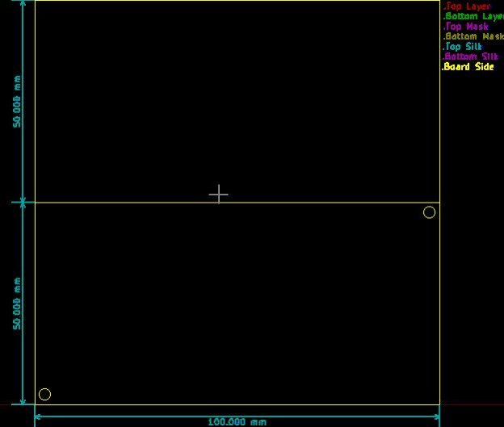The height and width of the screenshot is (427, 504).
Task: Click the yellow Board Side legend label
Action: coord(468,67)
